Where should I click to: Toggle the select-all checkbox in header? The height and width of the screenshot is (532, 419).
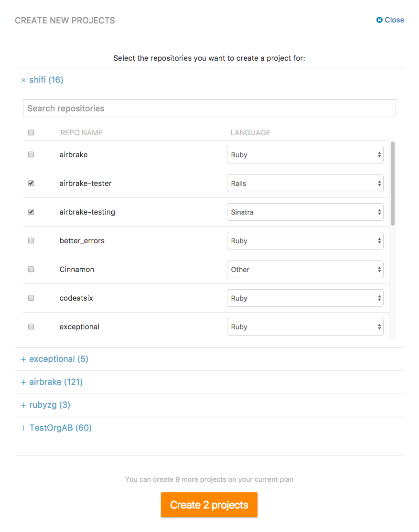(x=31, y=132)
